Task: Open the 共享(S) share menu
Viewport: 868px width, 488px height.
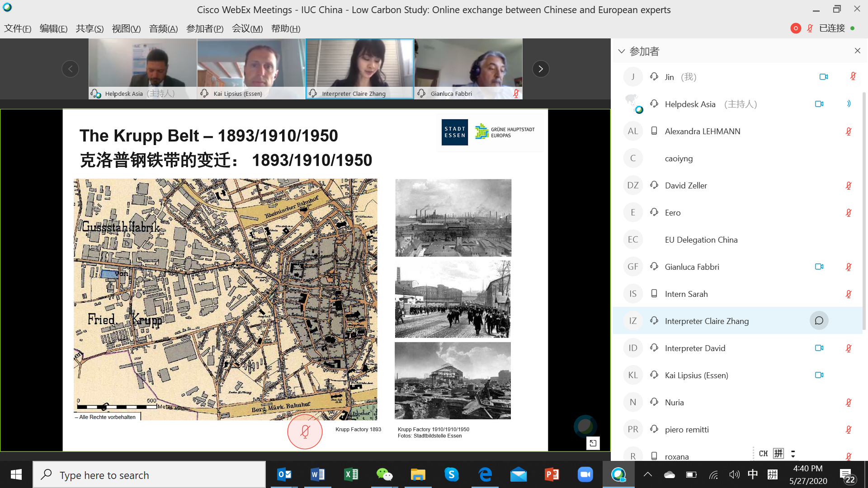Action: (90, 28)
